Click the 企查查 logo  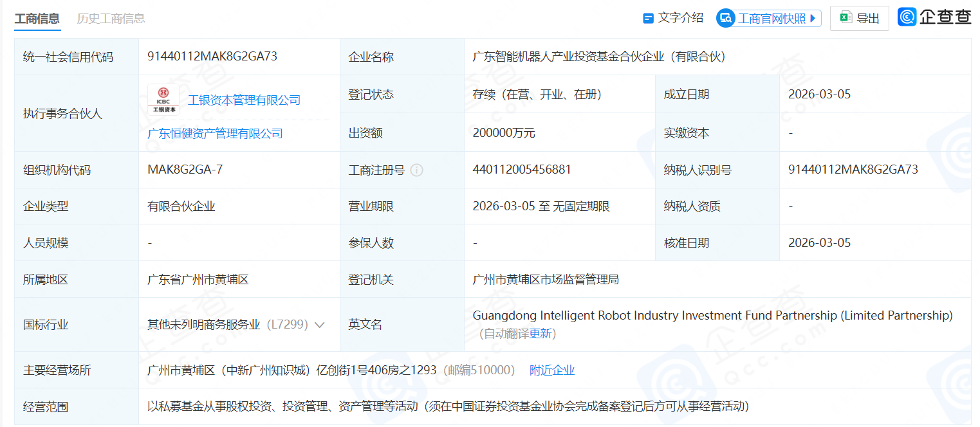(934, 17)
